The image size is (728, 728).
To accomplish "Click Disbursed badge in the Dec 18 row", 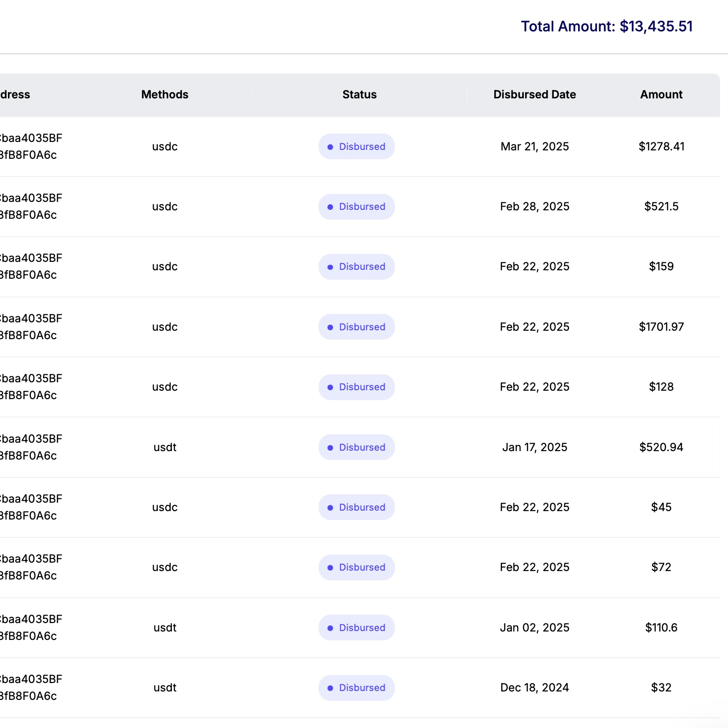I will tap(357, 688).
